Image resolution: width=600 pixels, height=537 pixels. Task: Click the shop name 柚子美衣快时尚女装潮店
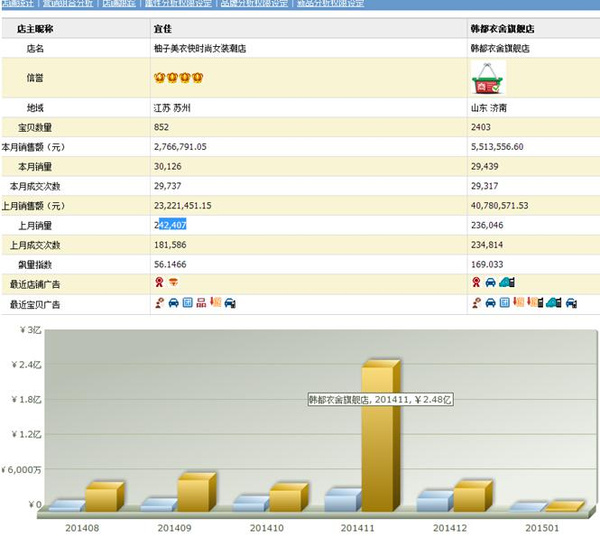(200, 49)
